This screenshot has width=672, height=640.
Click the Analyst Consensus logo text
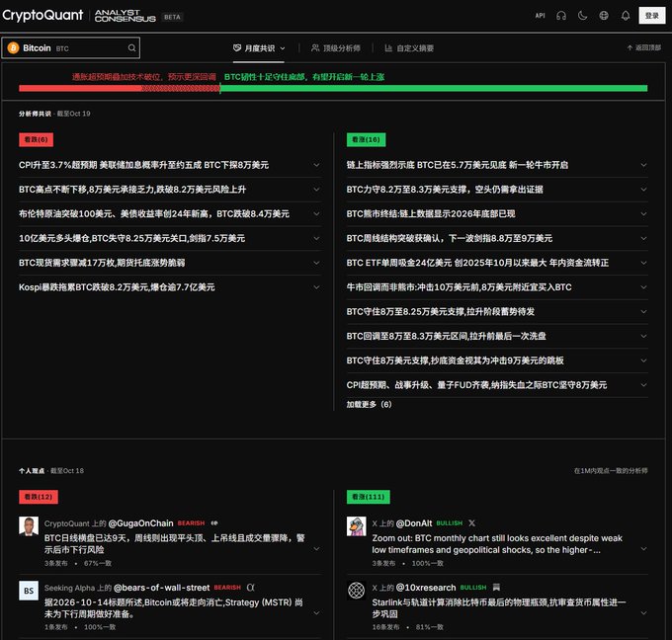click(x=125, y=16)
